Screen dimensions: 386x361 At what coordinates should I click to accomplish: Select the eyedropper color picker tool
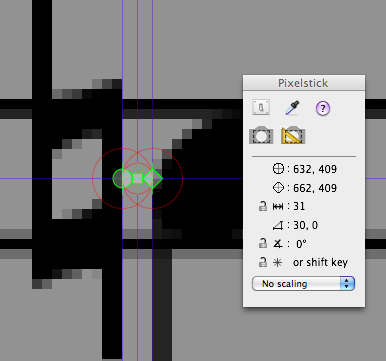[292, 108]
